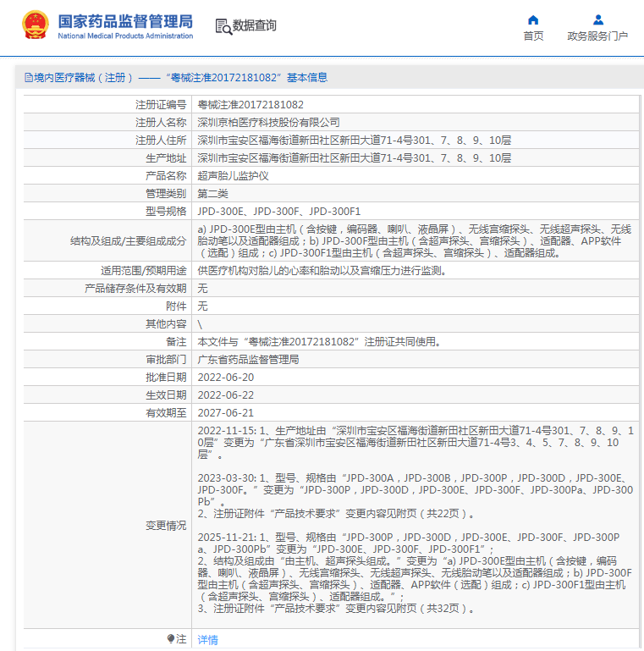The width and height of the screenshot is (644, 651).
Task: Click approval date 2022-06-20
Action: 225,378
